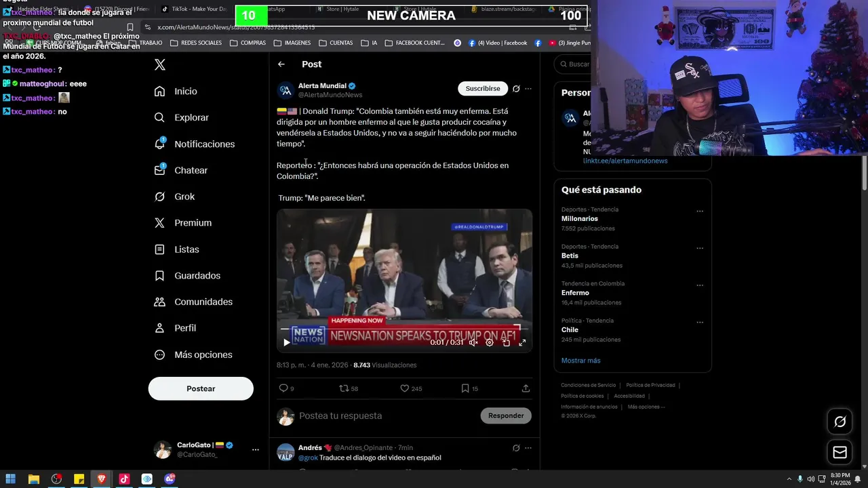
Task: Open options for Betis trend
Action: tap(700, 249)
